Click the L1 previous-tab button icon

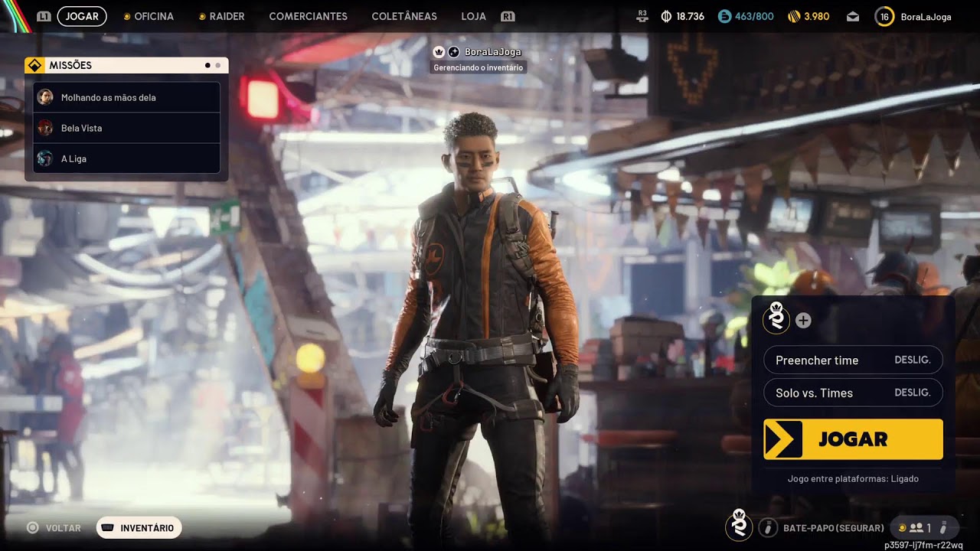[x=44, y=16]
